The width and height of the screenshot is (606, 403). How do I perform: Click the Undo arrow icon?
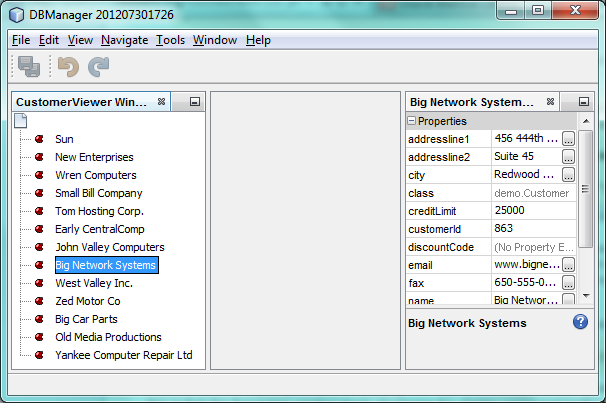[68, 67]
